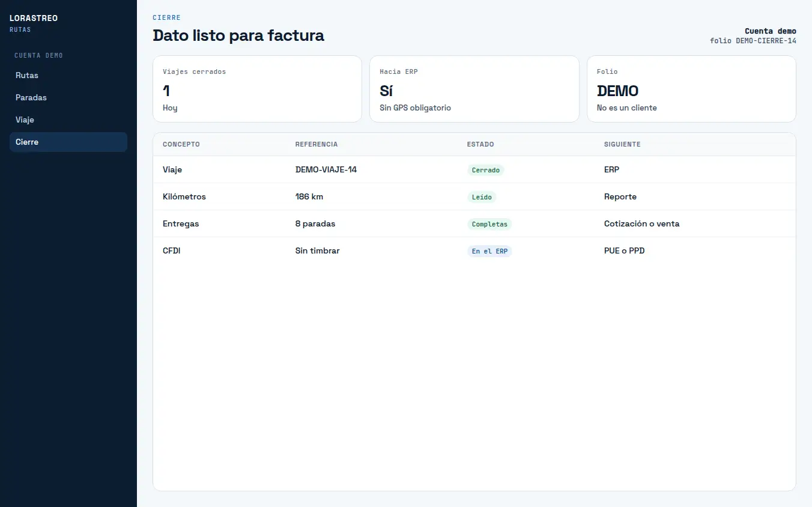Click the LORASTREO brand name
Viewport: 812px width, 507px height.
pos(34,18)
